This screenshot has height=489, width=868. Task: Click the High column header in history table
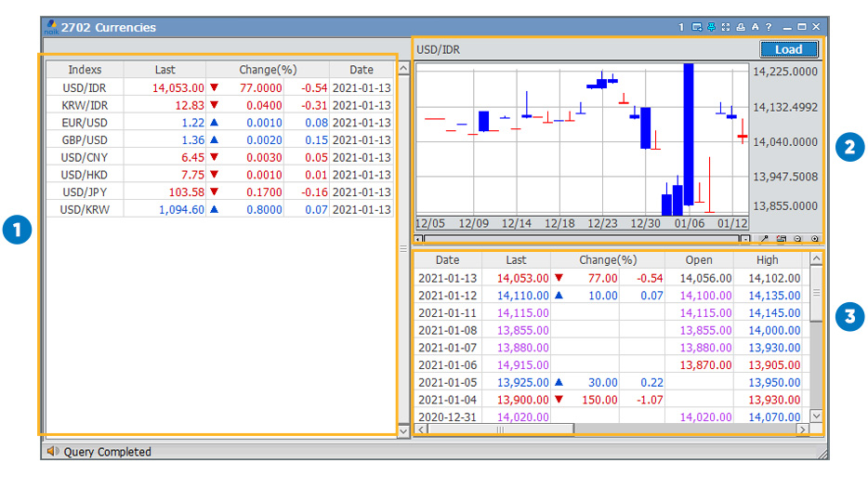[767, 260]
